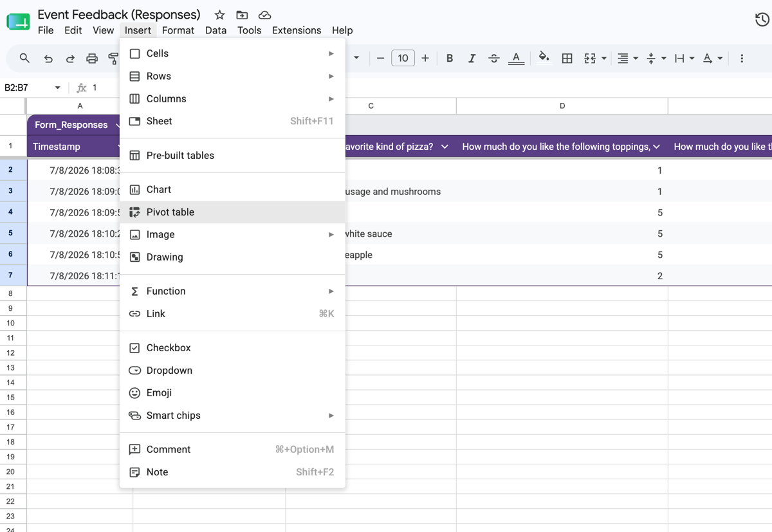Open the name box dropdown arrow
Viewport: 772px width, 532px height.
coord(57,87)
